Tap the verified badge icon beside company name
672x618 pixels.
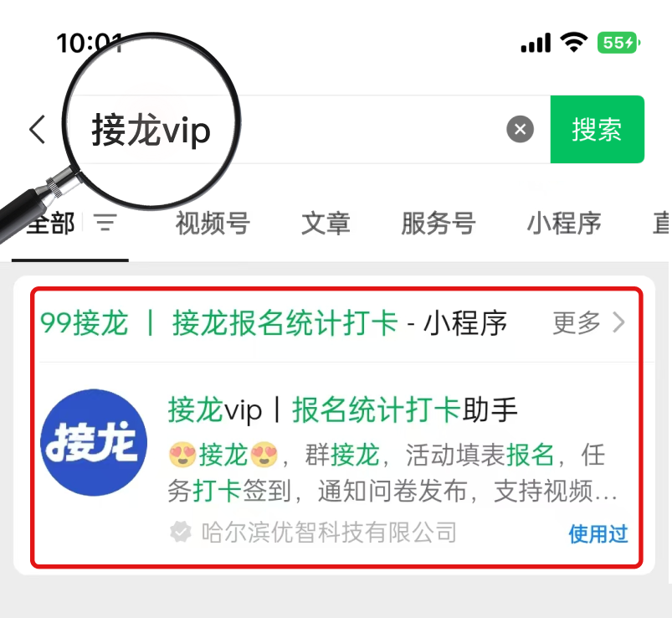coord(181,532)
